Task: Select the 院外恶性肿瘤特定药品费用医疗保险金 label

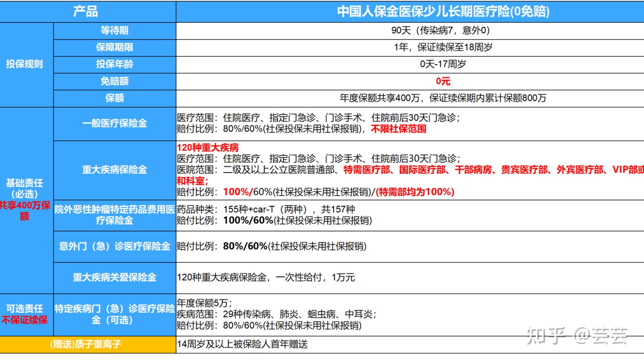Action: pyautogui.click(x=115, y=215)
